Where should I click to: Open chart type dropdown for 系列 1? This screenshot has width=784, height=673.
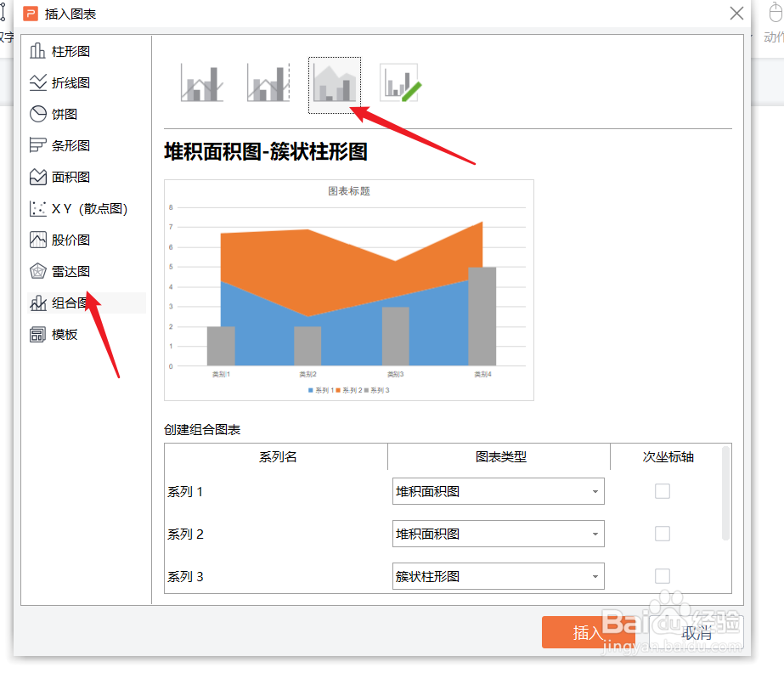[x=498, y=491]
